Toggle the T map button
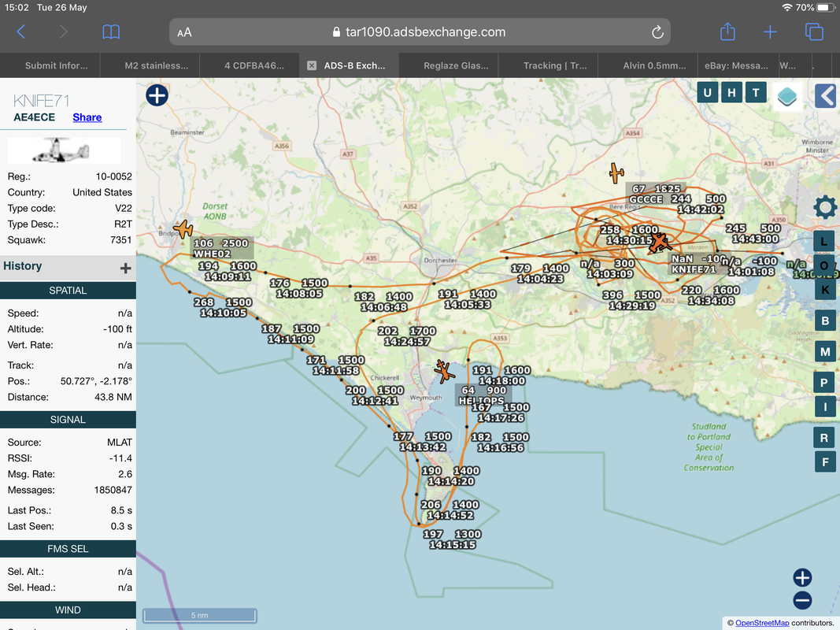The image size is (840, 630). 755,93
